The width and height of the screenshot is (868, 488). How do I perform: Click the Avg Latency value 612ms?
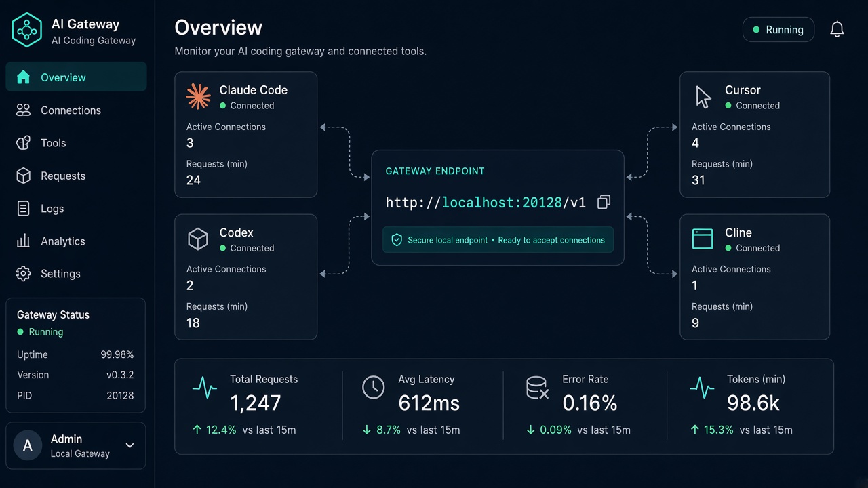429,403
